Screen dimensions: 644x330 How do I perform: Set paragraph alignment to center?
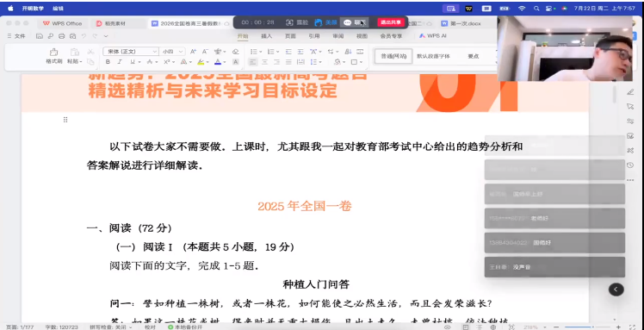coord(265,62)
